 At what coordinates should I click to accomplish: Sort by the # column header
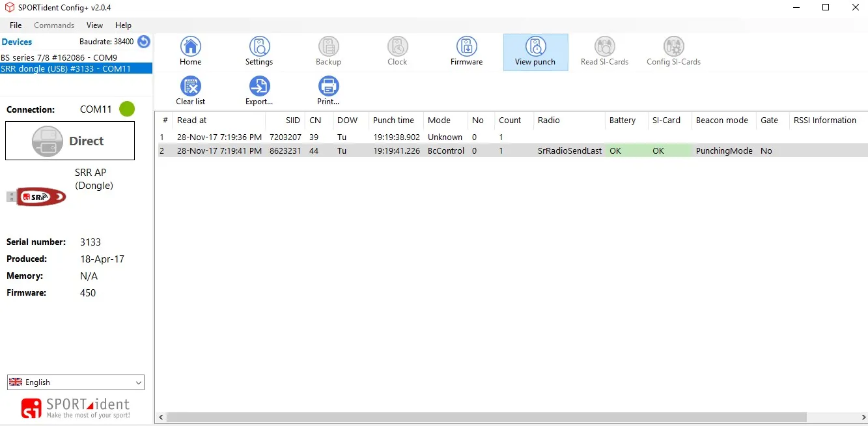pyautogui.click(x=165, y=121)
